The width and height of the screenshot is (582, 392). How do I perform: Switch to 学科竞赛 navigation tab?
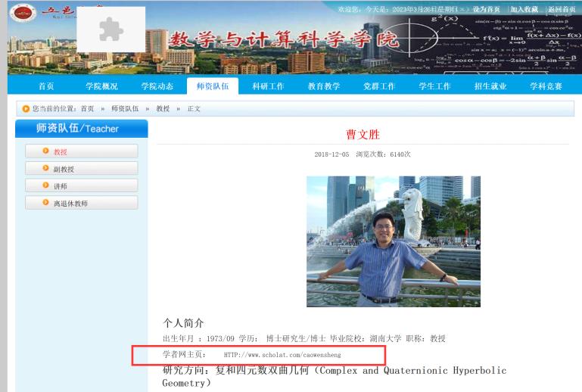click(x=546, y=86)
